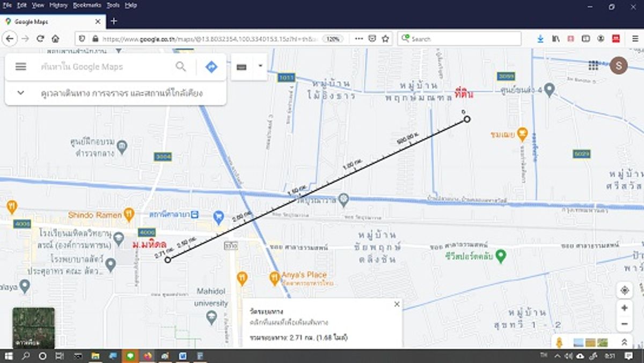The image size is (644, 363).
Task: Bookmark this page with the star
Action: click(x=385, y=39)
